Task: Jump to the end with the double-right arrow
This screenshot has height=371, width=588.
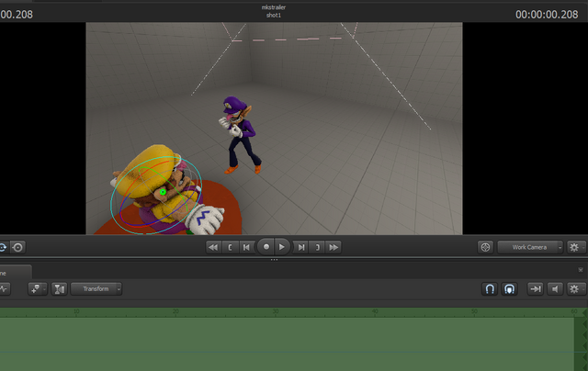Action: click(x=334, y=247)
